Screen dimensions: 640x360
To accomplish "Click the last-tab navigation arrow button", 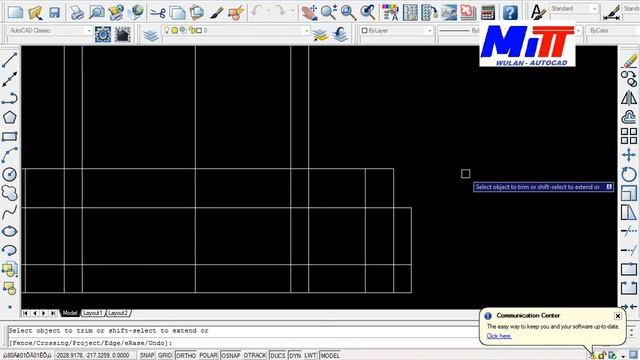I will pos(53,313).
